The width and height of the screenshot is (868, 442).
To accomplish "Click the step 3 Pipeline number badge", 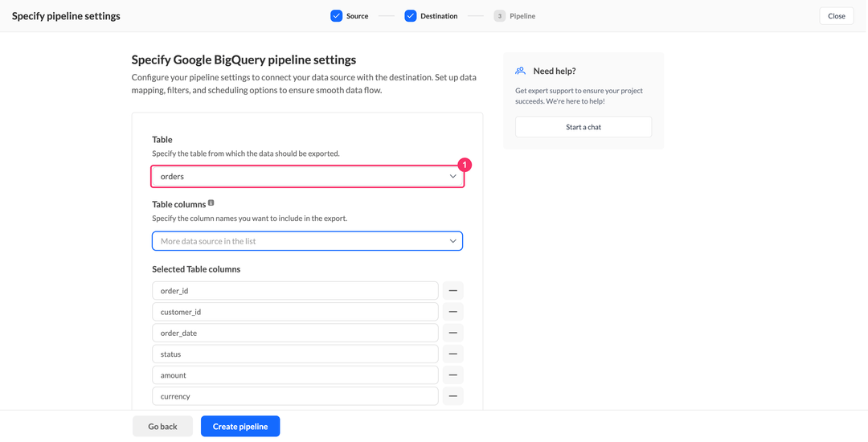I will point(499,16).
